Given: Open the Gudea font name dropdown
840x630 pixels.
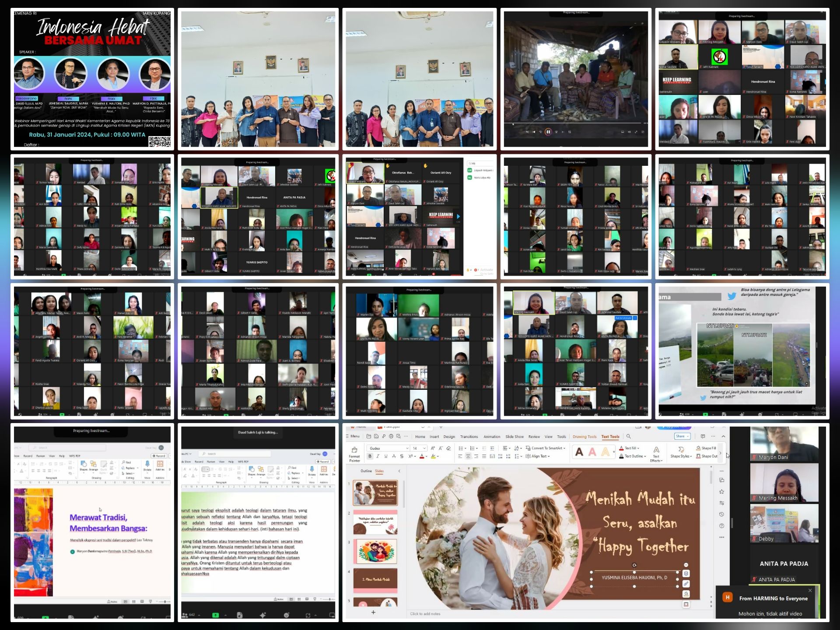Looking at the screenshot, I should (407, 448).
